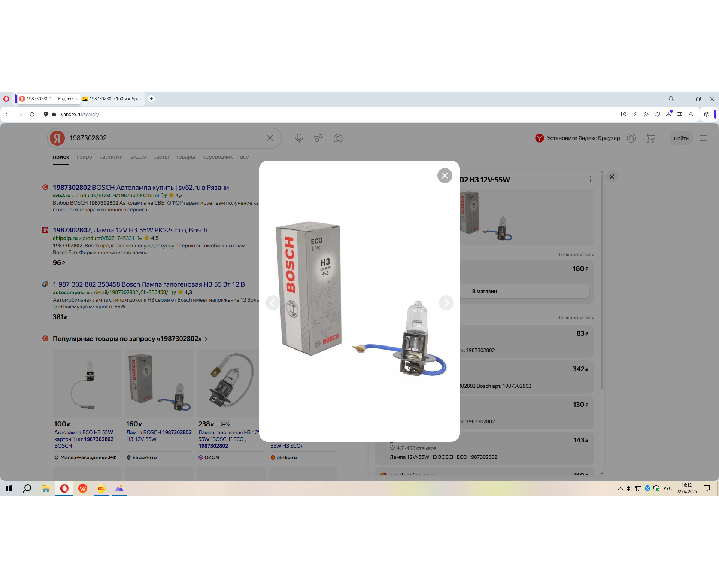Show previous image in the popup gallery
719x588 pixels.
(273, 303)
